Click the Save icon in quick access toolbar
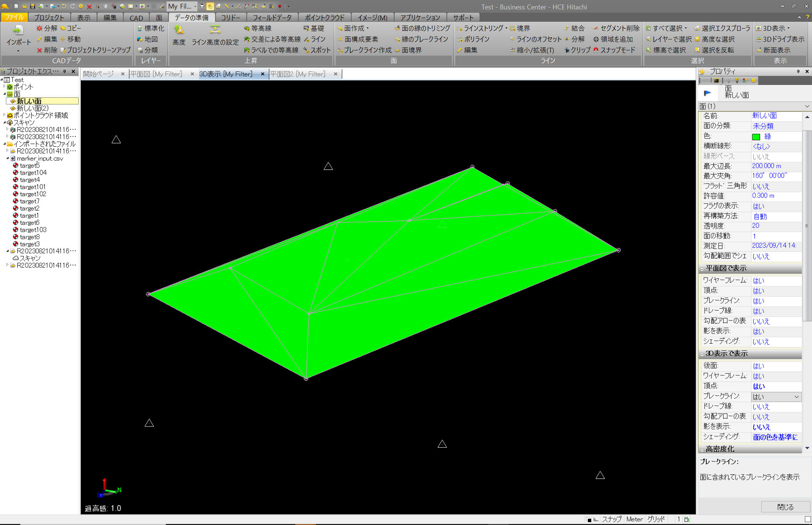Image resolution: width=812 pixels, height=525 pixels. tap(32, 6)
